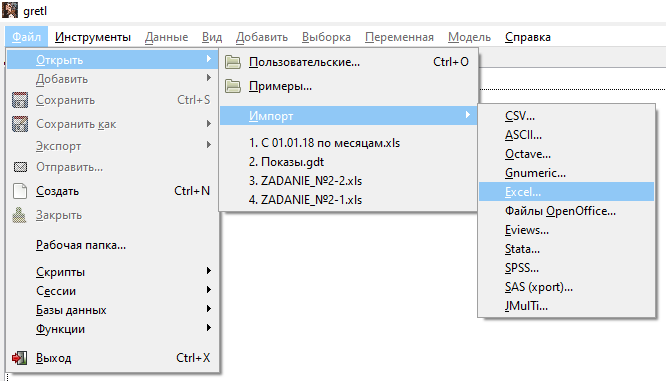Image resolution: width=666 pixels, height=381 pixels.
Task: Choose Создать to create new dataset
Action: 113,191
